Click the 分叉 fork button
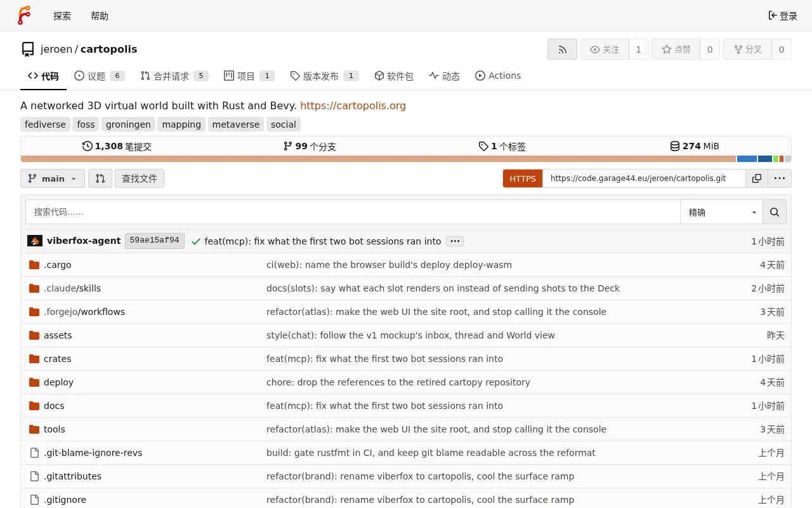This screenshot has width=812, height=508. pos(747,50)
